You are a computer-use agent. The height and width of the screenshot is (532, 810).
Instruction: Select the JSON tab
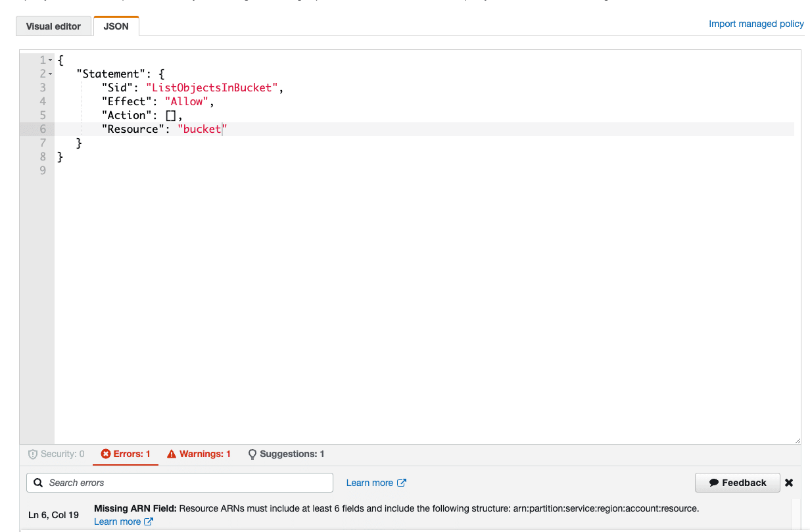pyautogui.click(x=116, y=26)
